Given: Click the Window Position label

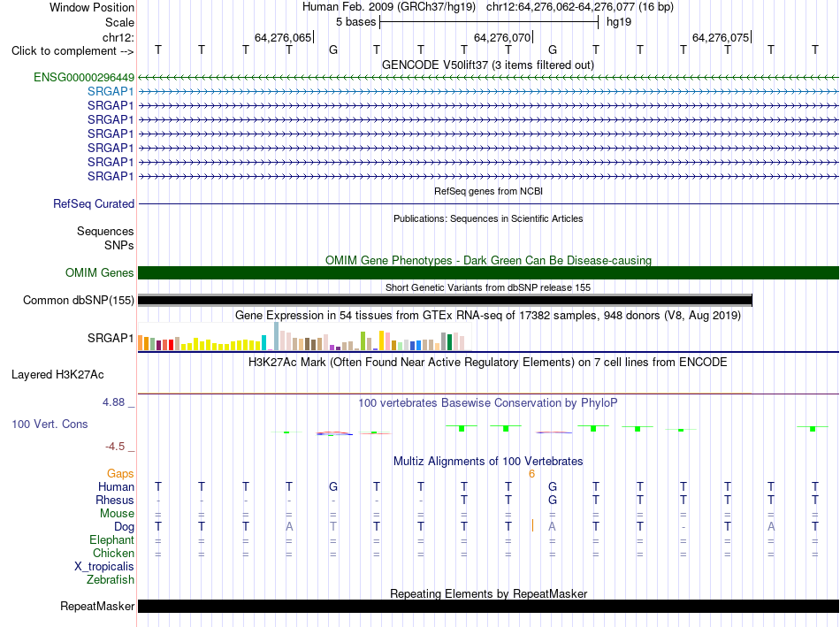Looking at the screenshot, I should (92, 7).
